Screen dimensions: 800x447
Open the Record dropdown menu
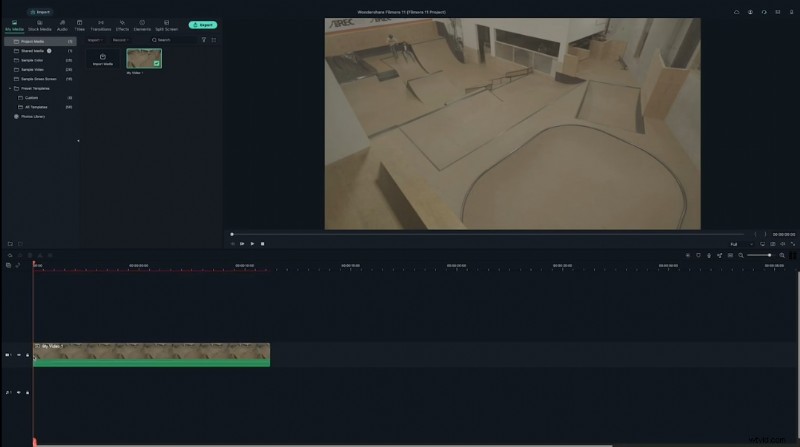pyautogui.click(x=120, y=40)
